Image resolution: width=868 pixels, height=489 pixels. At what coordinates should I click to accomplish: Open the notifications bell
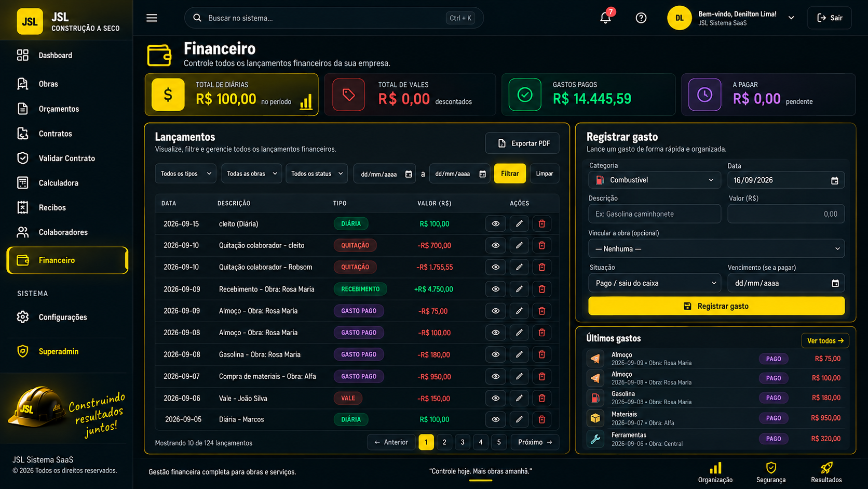point(605,18)
